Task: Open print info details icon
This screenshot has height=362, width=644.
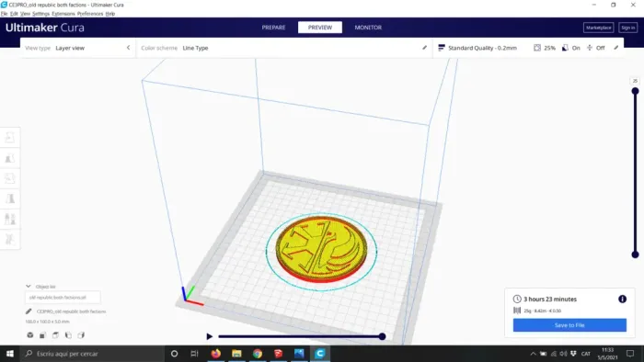Action: click(622, 299)
